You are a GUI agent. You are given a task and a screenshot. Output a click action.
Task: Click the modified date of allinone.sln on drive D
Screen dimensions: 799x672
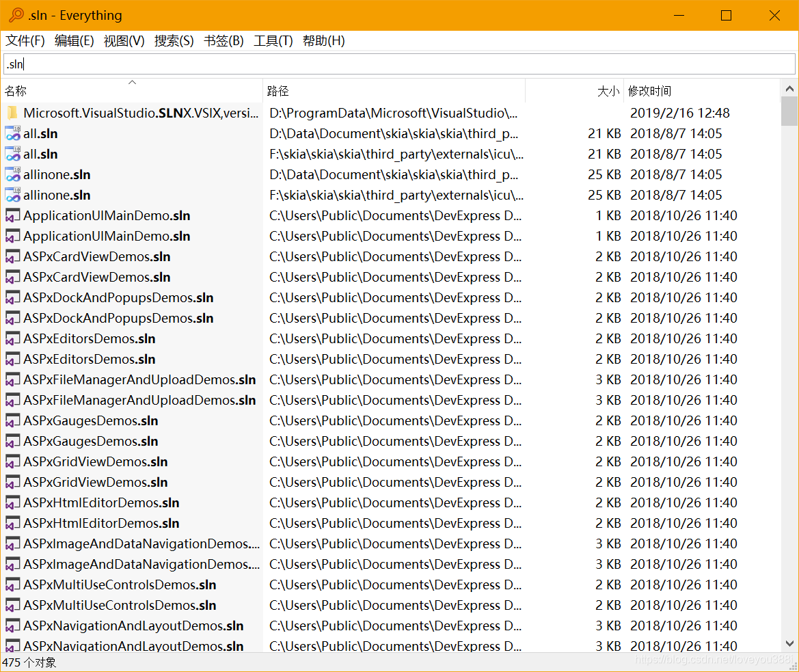pos(676,174)
